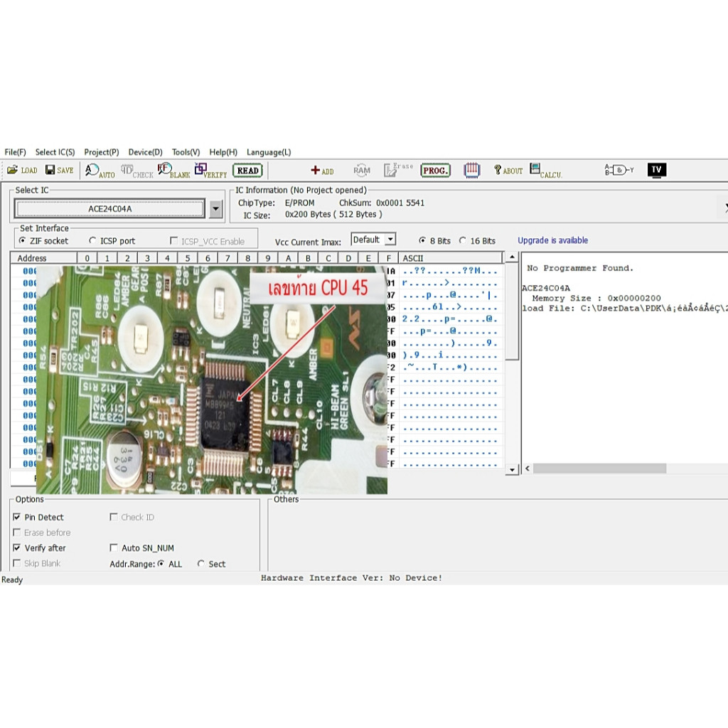Click log panel scroll left arrow
This screenshot has width=728, height=728.
point(528,469)
